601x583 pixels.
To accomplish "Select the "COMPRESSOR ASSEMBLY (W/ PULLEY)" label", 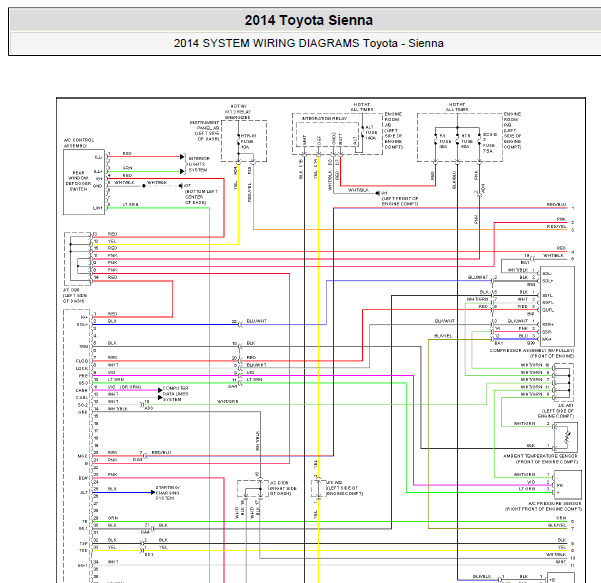I will [x=532, y=351].
